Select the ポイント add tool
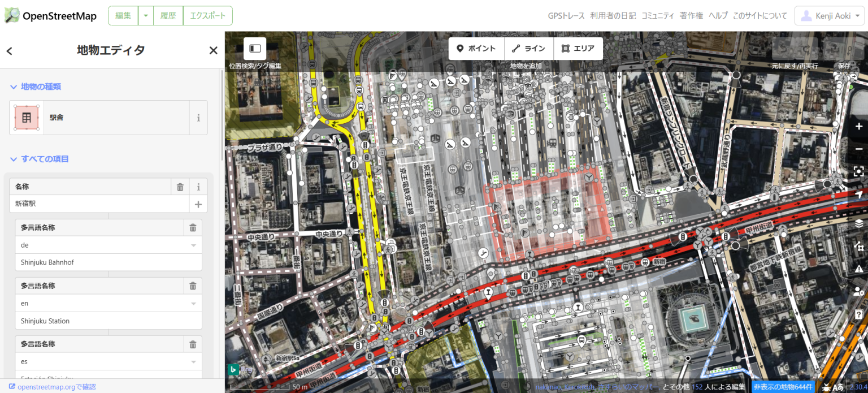This screenshot has width=868, height=393. (x=476, y=49)
